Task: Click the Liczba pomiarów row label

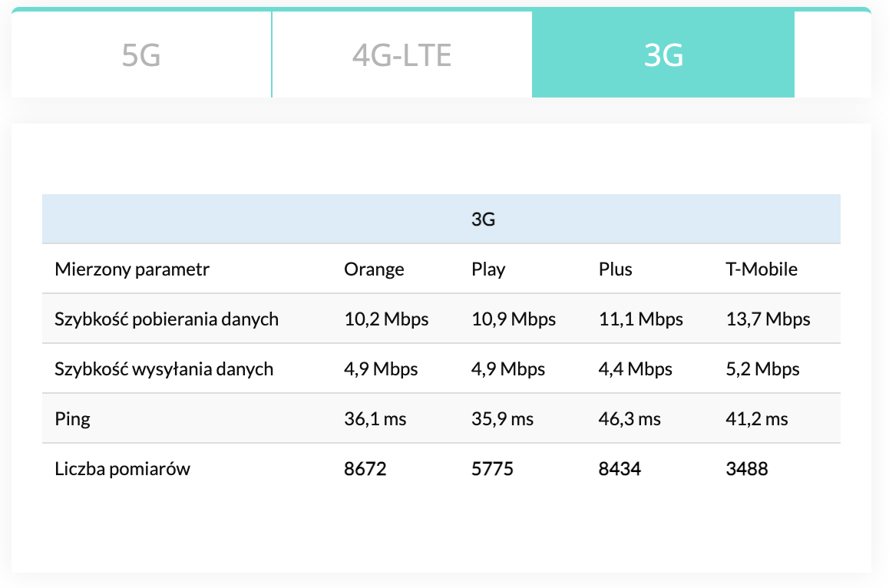Action: pos(123,469)
